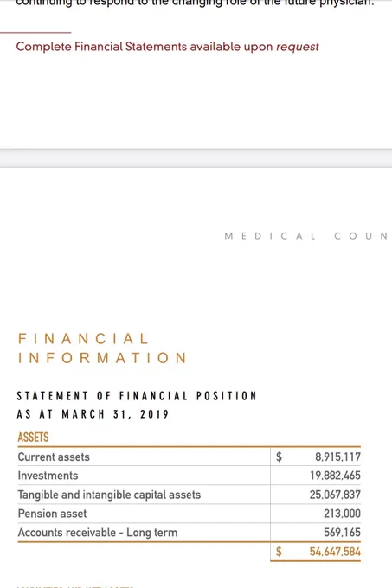This screenshot has height=588, width=392.
Task: Select the 569,165 receivable amount
Action: tap(342, 533)
